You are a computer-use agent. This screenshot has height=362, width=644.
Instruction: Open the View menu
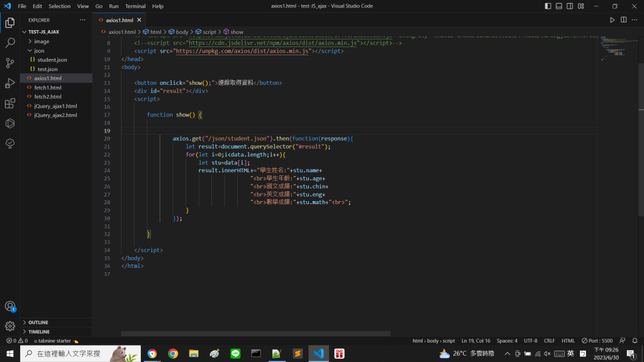[82, 6]
